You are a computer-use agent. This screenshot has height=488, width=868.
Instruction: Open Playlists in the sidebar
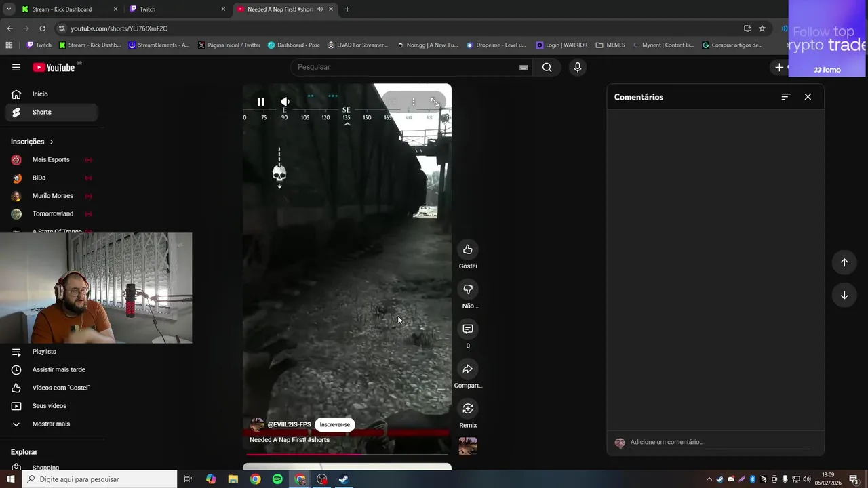tap(52, 352)
